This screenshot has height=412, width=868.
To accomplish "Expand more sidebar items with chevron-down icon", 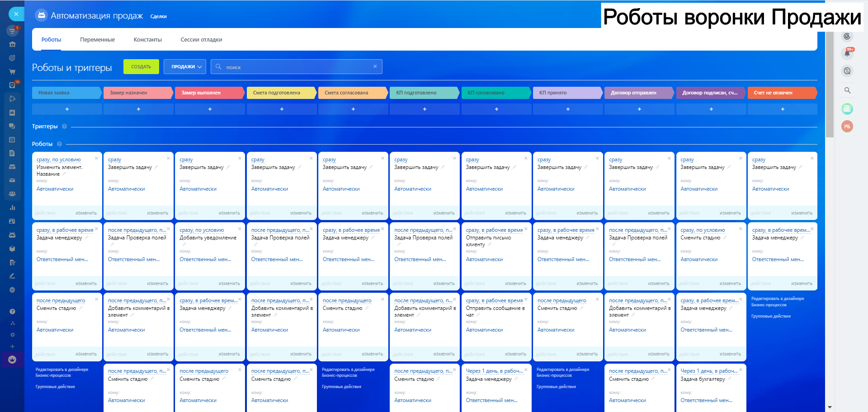I will [x=12, y=290].
